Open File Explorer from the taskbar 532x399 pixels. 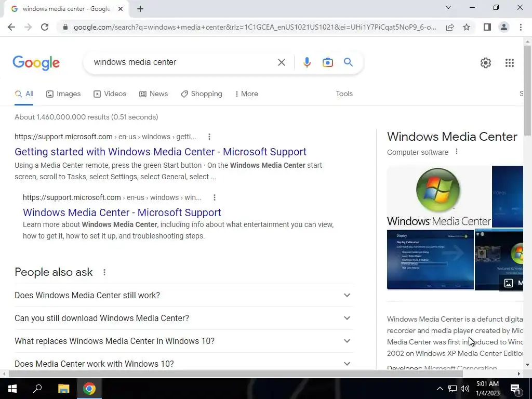(63, 389)
